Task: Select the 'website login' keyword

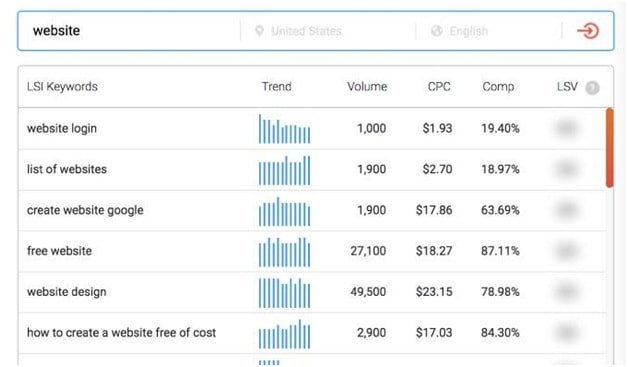Action: coord(62,128)
